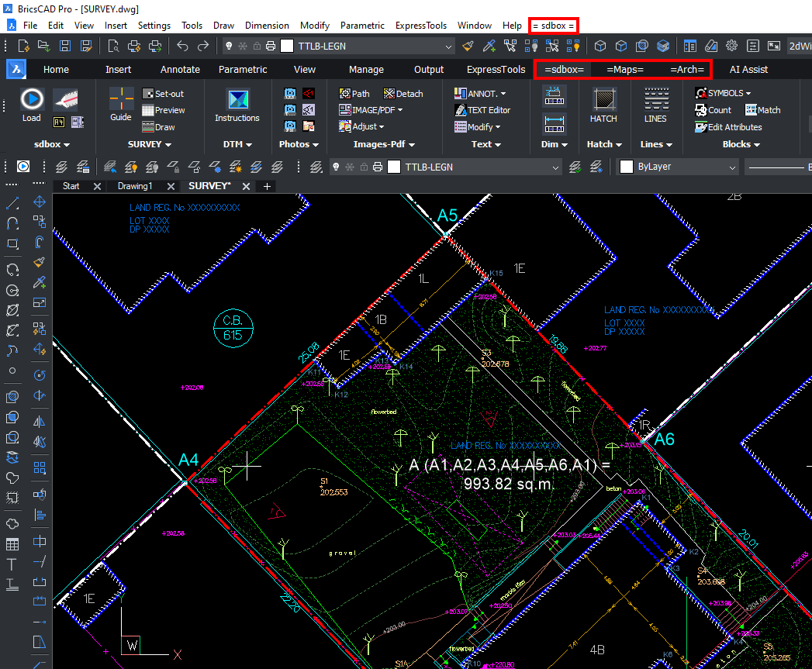Click the Guide crosshair icon in SURVEY panel

[x=121, y=98]
